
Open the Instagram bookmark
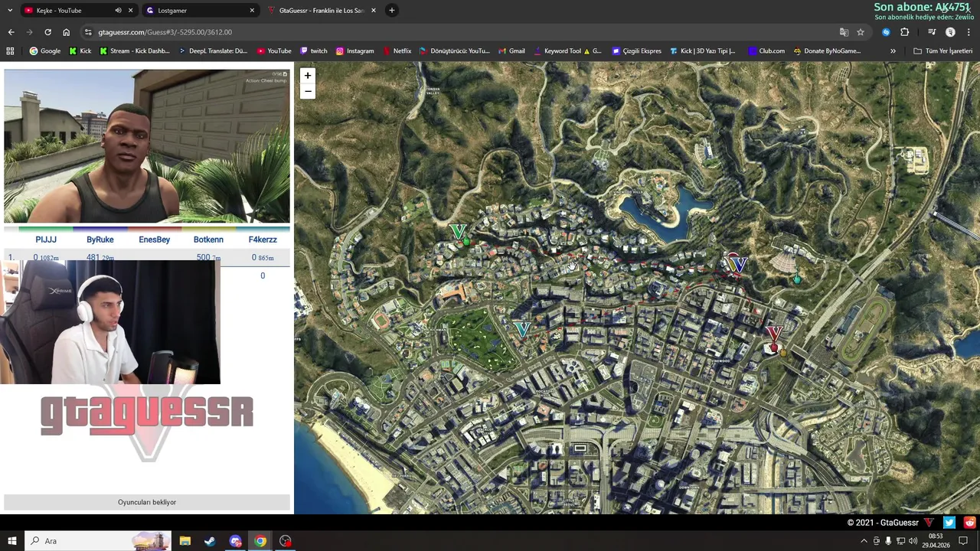[x=354, y=51]
